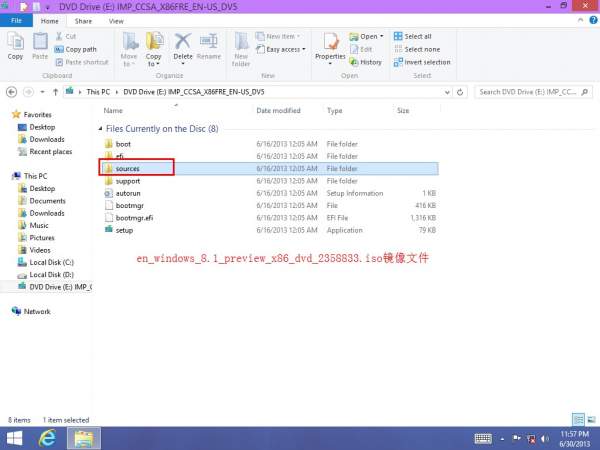Viewport: 600px width, 450px height.
Task: Open Local Disk (C:) in navigation pane
Action: coord(51,262)
